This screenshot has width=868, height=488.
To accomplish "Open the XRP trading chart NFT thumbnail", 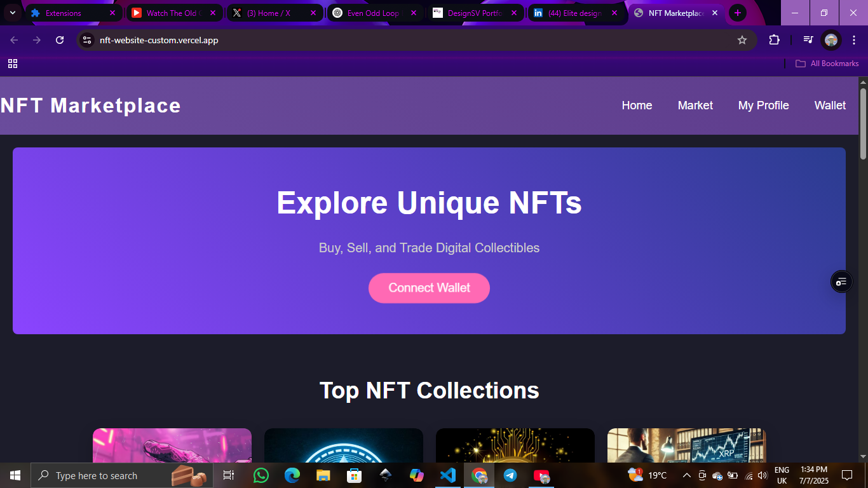I will 687,445.
